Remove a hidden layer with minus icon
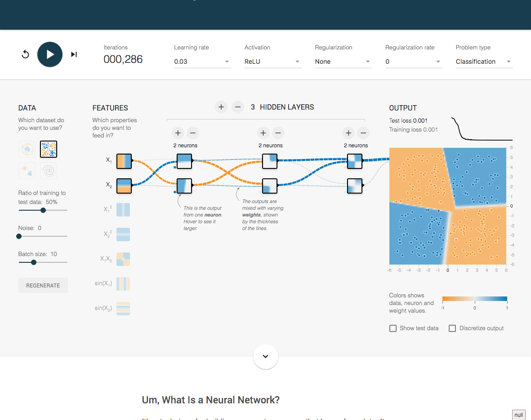Screen dimensions: 531x420 pos(238,107)
